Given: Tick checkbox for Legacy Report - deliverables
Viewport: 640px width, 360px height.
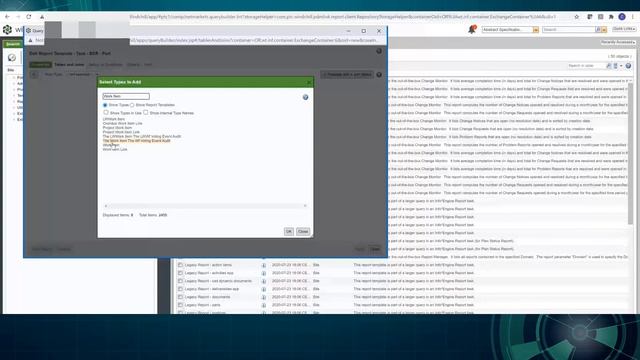Looking at the screenshot, I should pyautogui.click(x=180, y=289).
